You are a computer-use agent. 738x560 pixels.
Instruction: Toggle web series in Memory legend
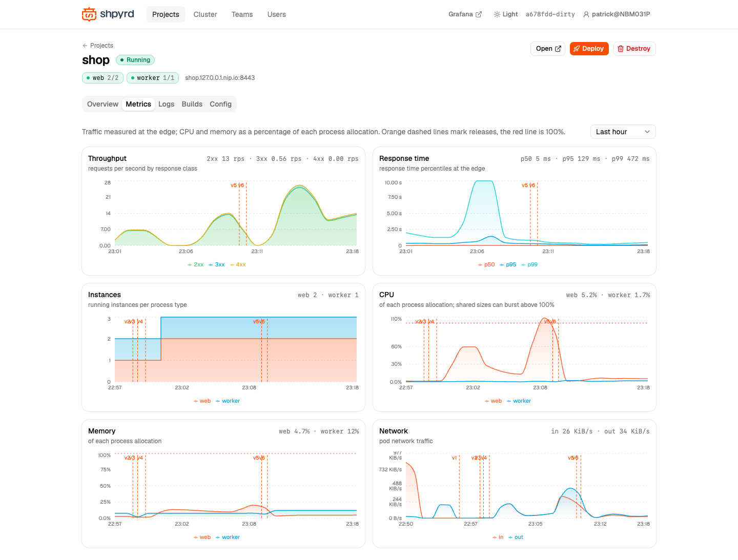point(202,537)
